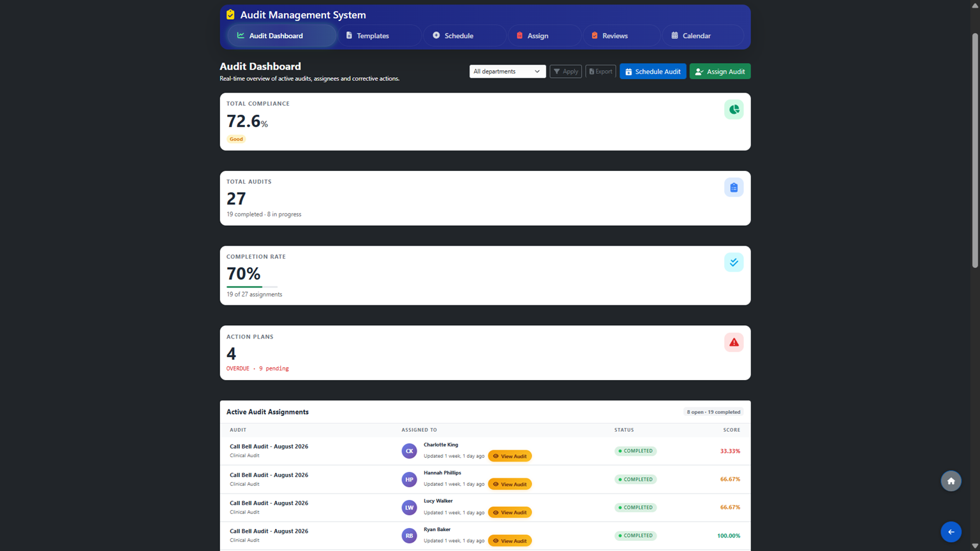This screenshot has height=551, width=980.
Task: Click the 33.33% score value
Action: [x=730, y=451]
